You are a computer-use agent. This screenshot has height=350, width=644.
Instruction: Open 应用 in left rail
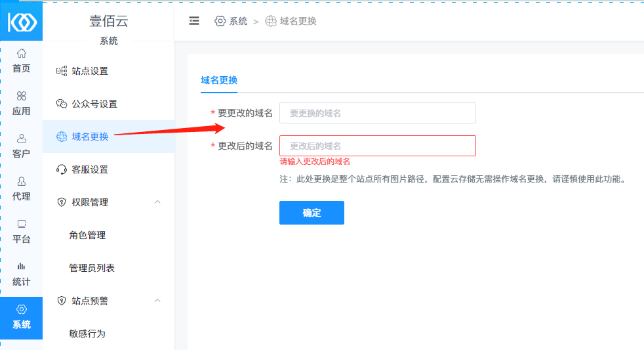pyautogui.click(x=22, y=104)
